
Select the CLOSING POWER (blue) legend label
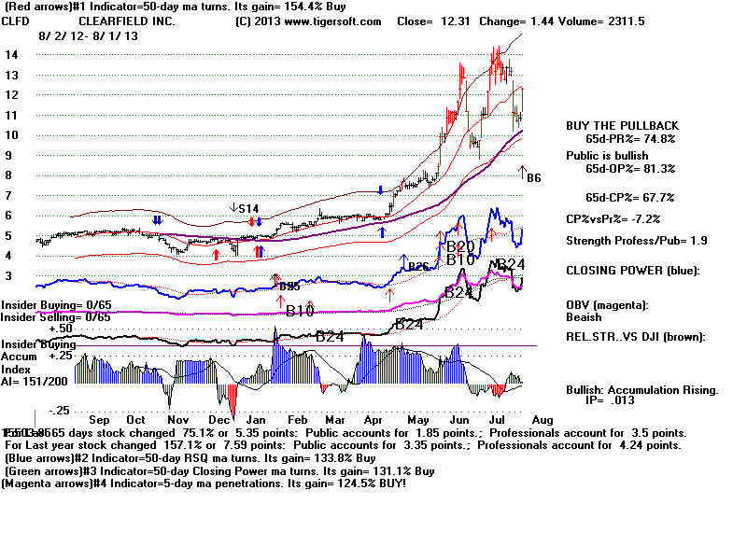tap(633, 271)
